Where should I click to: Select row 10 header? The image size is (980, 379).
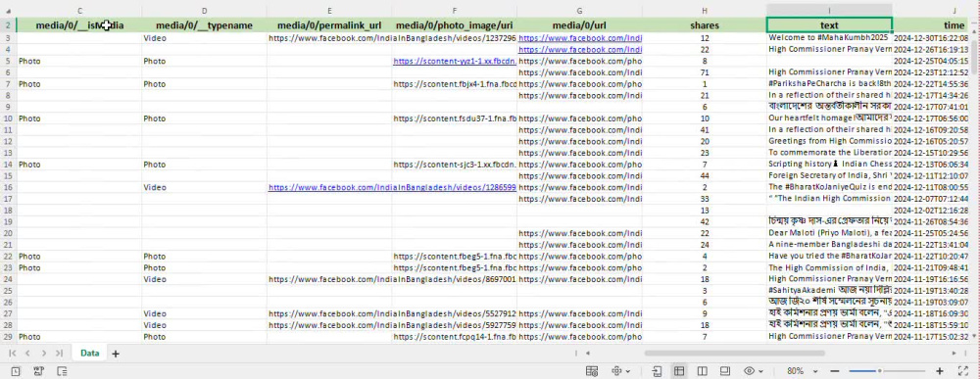tap(8, 118)
